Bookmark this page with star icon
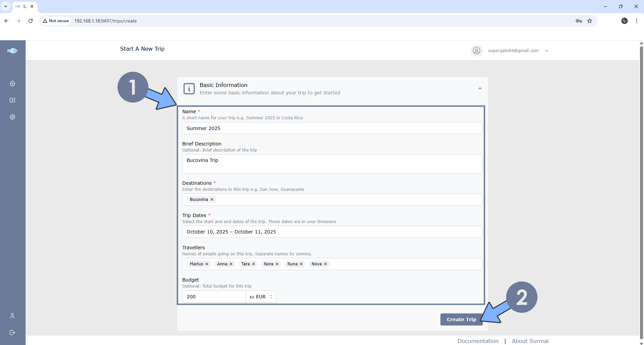 pos(590,21)
